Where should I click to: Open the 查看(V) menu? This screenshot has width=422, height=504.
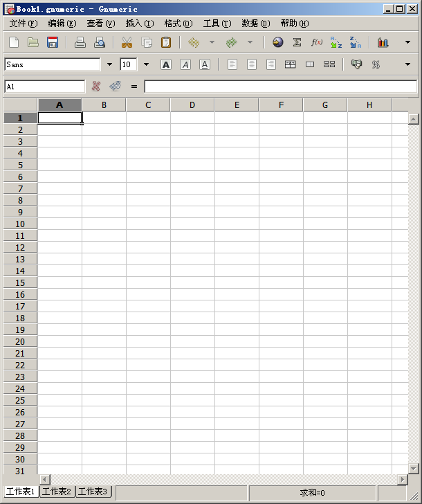click(x=101, y=24)
